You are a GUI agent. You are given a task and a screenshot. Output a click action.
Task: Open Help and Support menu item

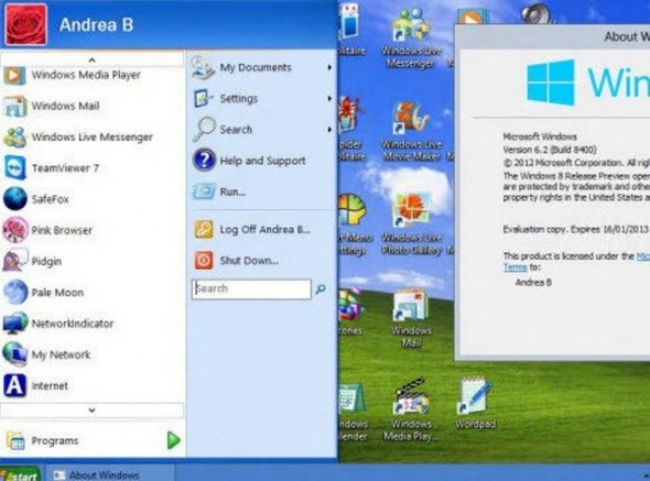(262, 161)
